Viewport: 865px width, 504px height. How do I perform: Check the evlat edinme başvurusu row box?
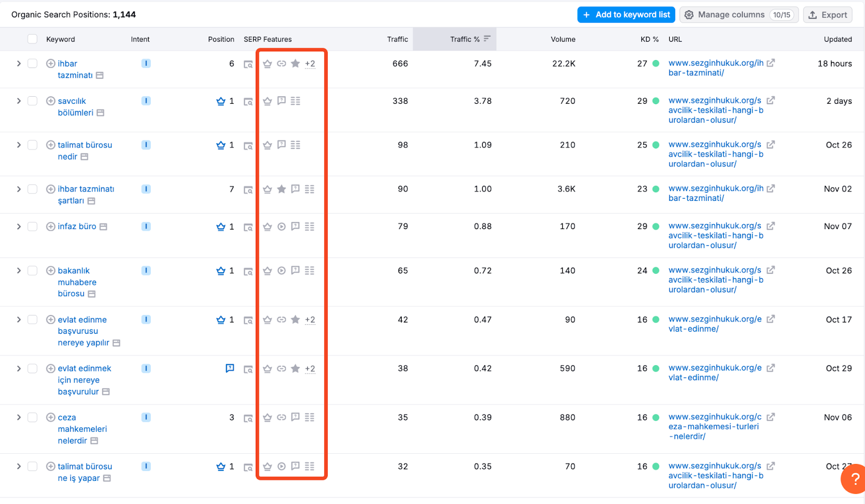coord(32,320)
